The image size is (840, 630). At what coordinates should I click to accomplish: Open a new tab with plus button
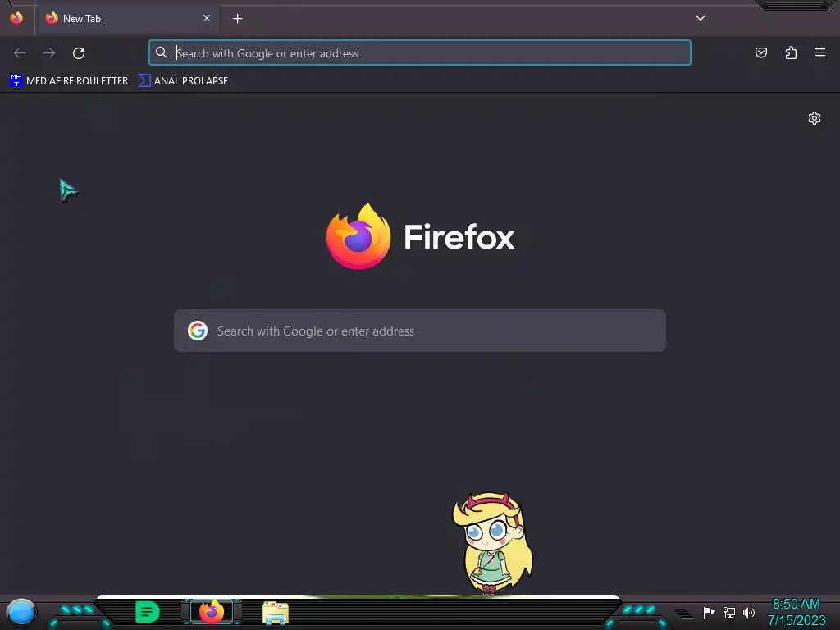237,19
